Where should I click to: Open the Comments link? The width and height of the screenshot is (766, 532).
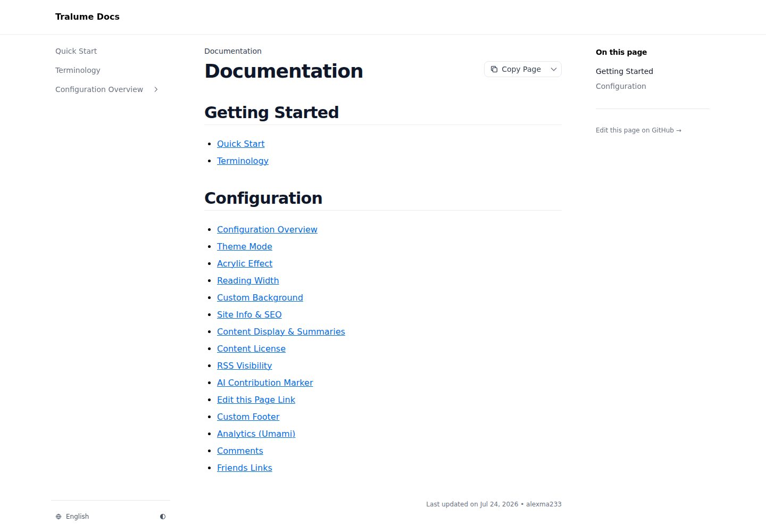(240, 451)
